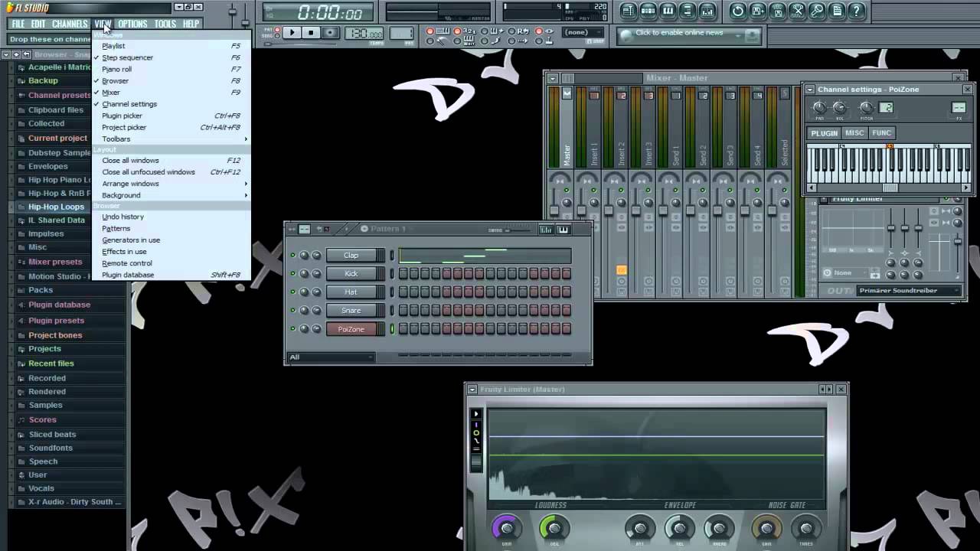Image resolution: width=980 pixels, height=551 pixels.
Task: Click the Snare channel button
Action: click(x=351, y=311)
